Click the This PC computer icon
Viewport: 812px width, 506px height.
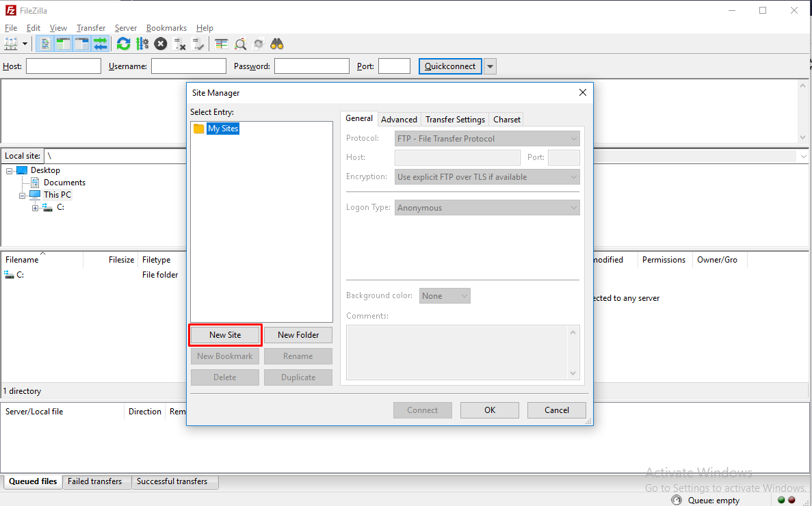pos(35,194)
